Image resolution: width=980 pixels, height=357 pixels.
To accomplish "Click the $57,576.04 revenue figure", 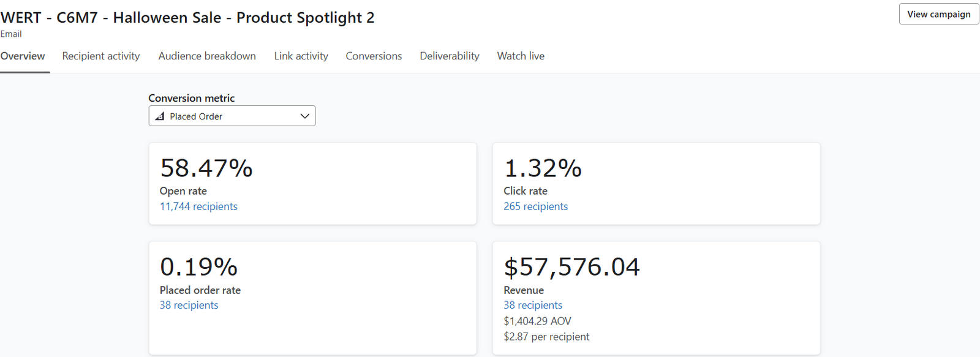I will coord(571,267).
